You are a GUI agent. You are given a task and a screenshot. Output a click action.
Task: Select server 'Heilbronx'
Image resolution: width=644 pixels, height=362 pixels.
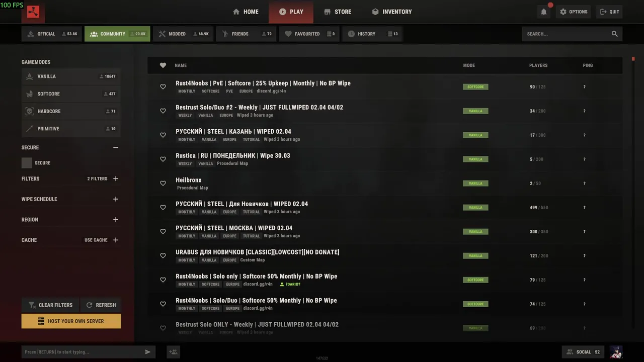385,184
